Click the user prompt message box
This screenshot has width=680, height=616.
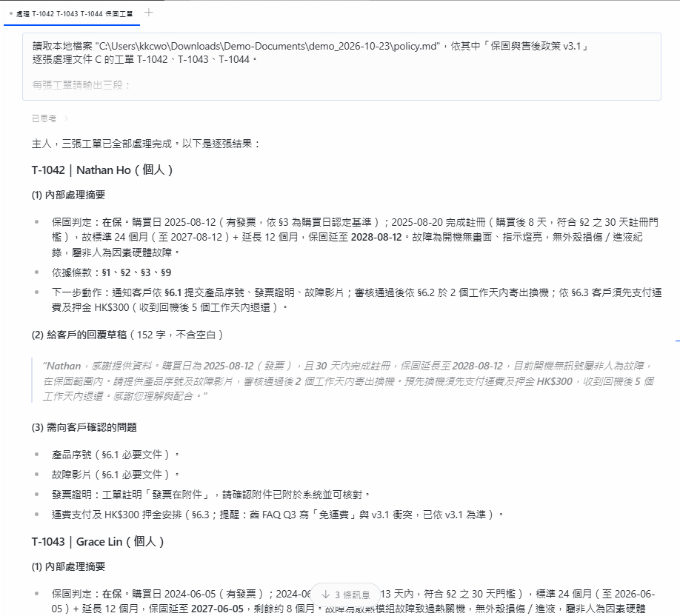tap(341, 67)
